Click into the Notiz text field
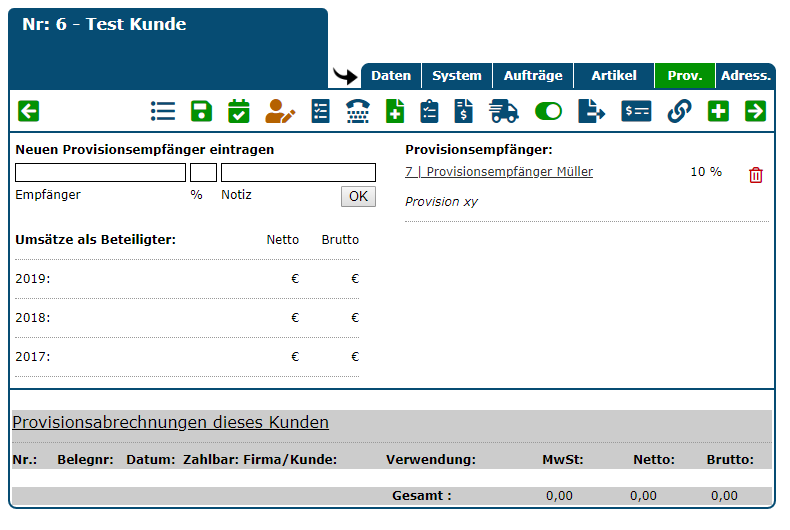This screenshot has height=530, width=790. point(298,172)
